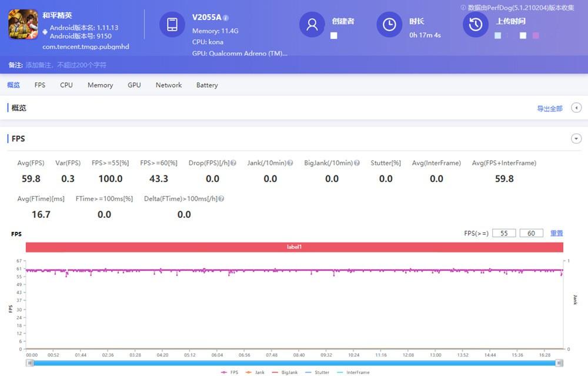Toggle the FPS series in chart legend

click(229, 372)
